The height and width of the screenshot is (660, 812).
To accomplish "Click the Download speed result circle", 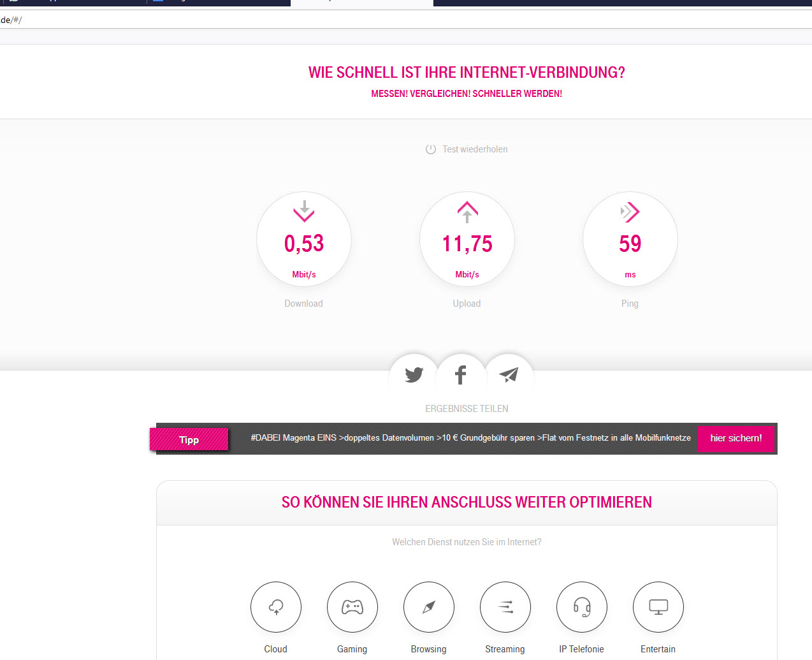I will pos(304,239).
